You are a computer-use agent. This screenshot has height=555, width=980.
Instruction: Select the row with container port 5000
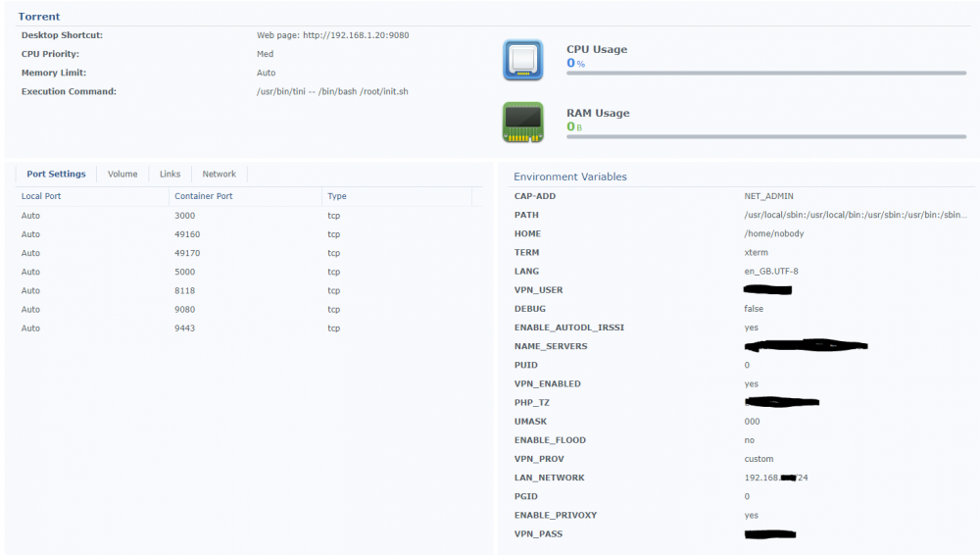pos(249,272)
